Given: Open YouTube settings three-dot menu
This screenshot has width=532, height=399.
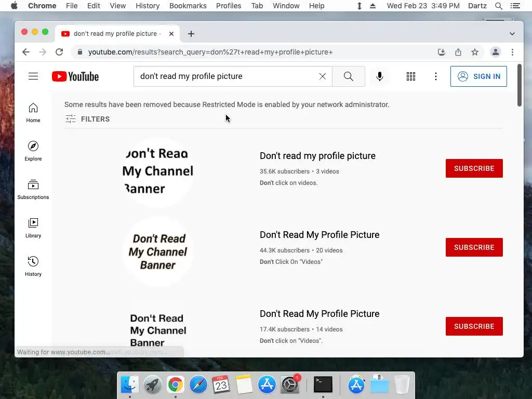Looking at the screenshot, I should [436, 76].
